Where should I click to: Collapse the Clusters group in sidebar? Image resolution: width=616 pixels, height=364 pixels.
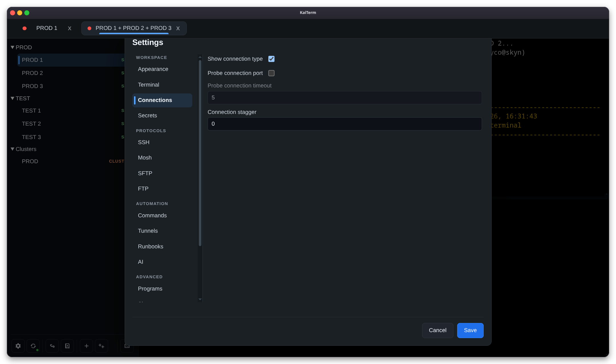tap(13, 149)
